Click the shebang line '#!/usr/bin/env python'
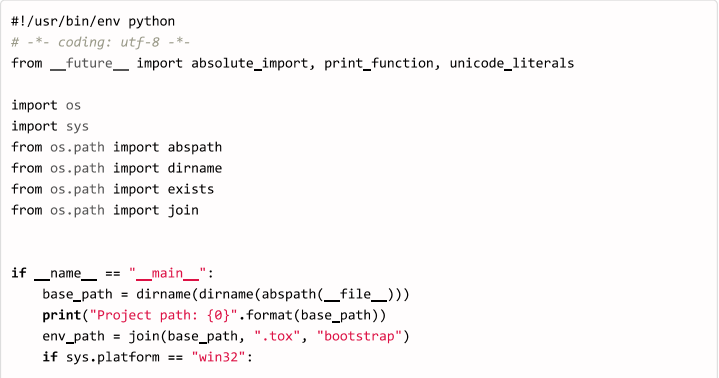 [x=93, y=22]
